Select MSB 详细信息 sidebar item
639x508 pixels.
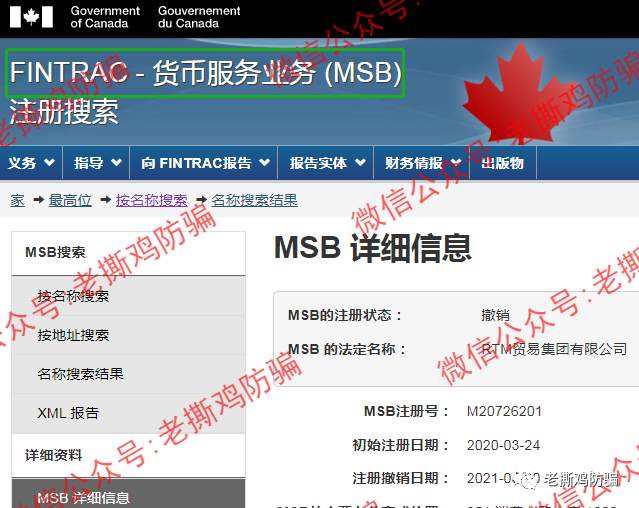pyautogui.click(x=128, y=495)
